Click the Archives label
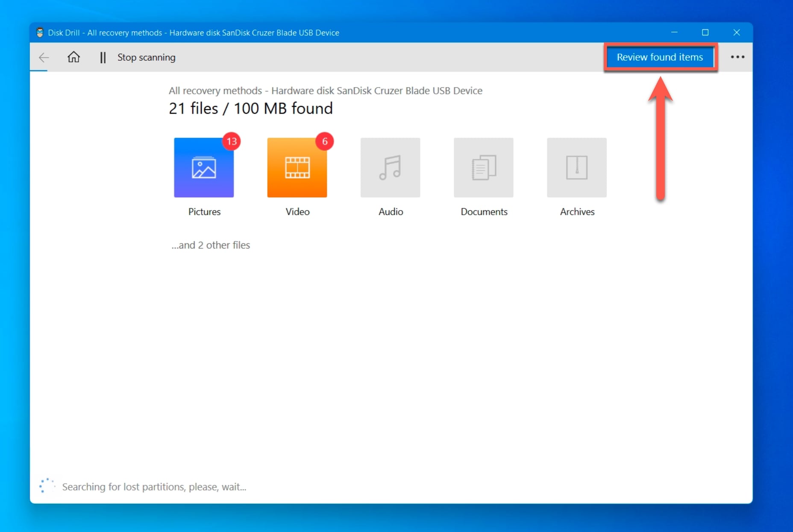The width and height of the screenshot is (793, 532). [577, 212]
